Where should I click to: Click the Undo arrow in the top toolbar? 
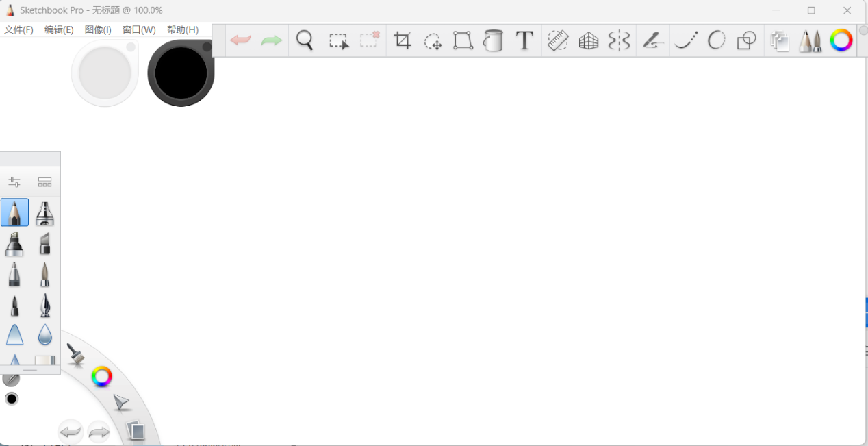click(x=240, y=40)
